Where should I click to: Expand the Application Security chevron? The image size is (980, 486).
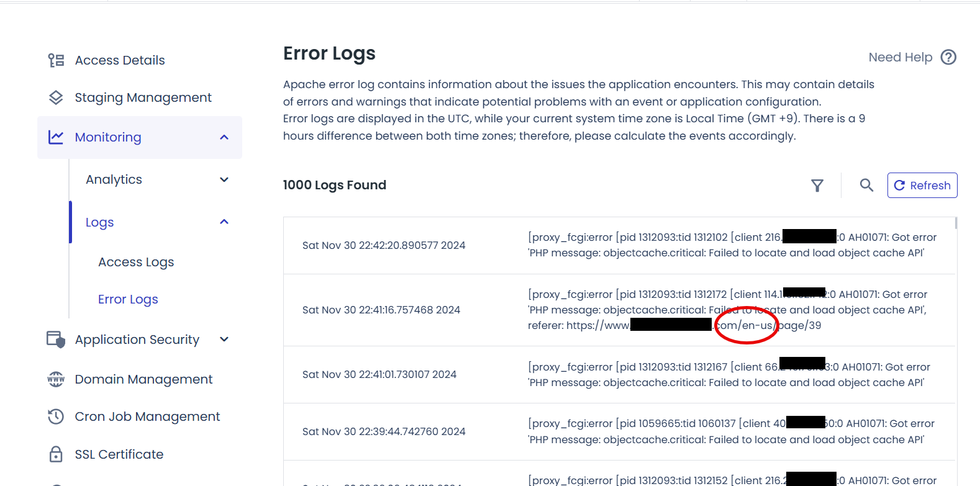[224, 340]
